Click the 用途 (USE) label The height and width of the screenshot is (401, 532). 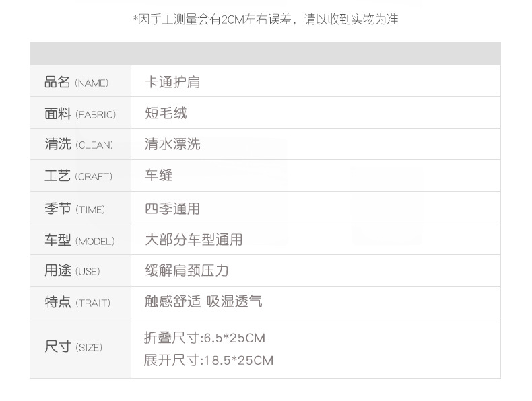pyautogui.click(x=72, y=270)
